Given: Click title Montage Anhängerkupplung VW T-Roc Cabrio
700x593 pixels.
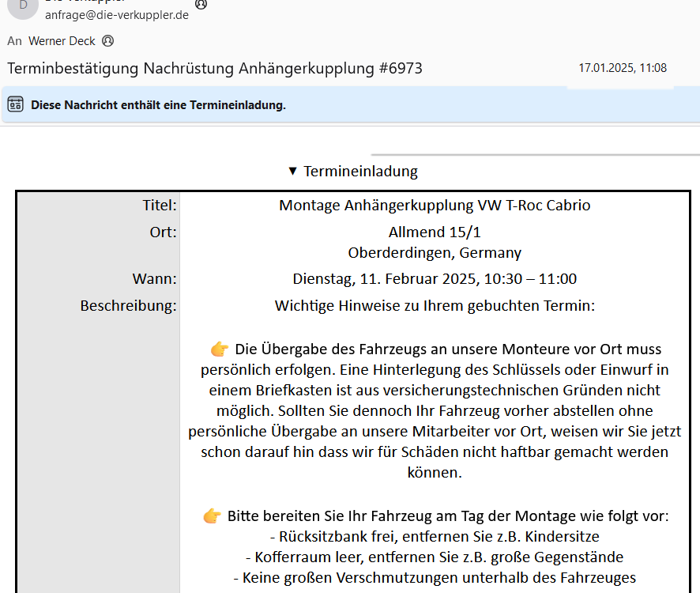Looking at the screenshot, I should [x=435, y=205].
